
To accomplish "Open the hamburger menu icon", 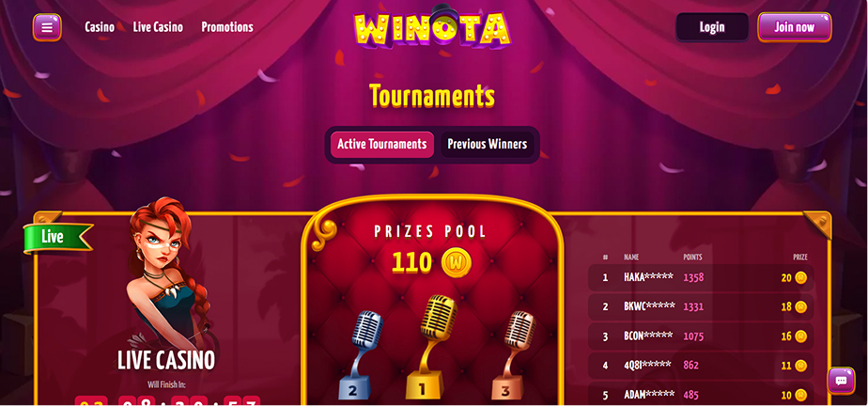I will point(47,27).
